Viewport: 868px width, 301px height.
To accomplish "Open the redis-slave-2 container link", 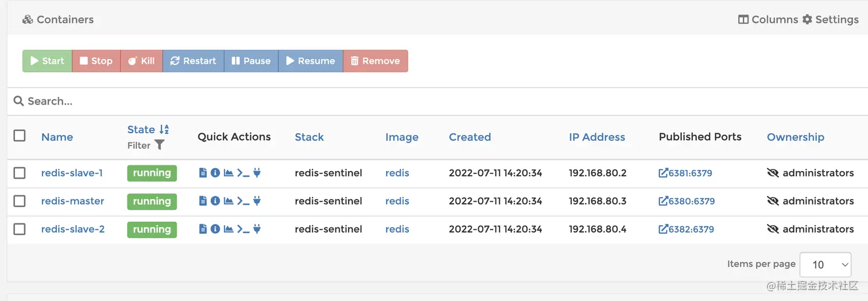I will point(73,229).
